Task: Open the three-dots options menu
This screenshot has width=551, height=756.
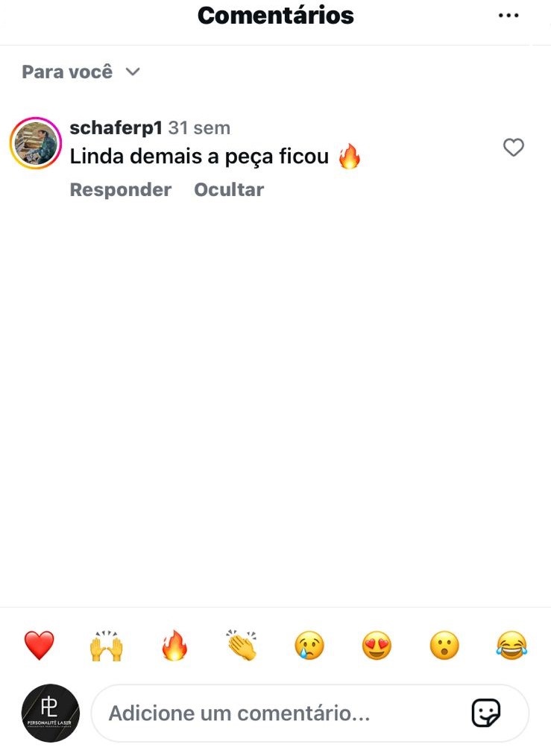Action: coord(509,16)
